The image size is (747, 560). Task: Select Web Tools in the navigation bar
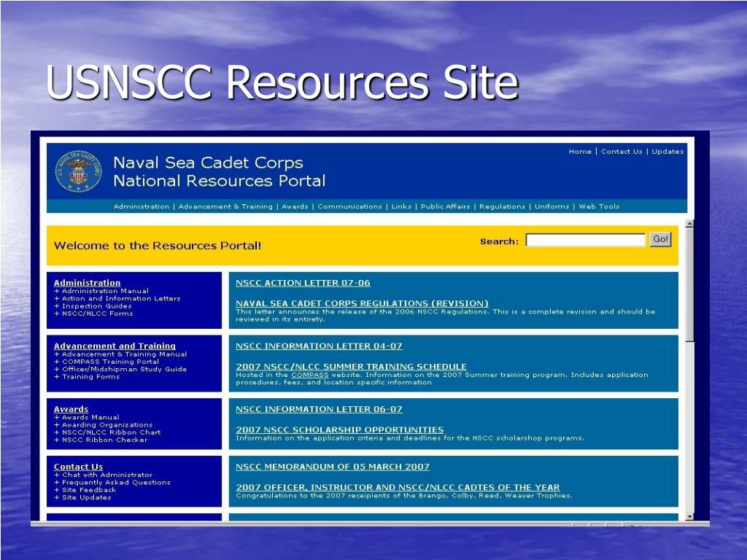tap(599, 206)
